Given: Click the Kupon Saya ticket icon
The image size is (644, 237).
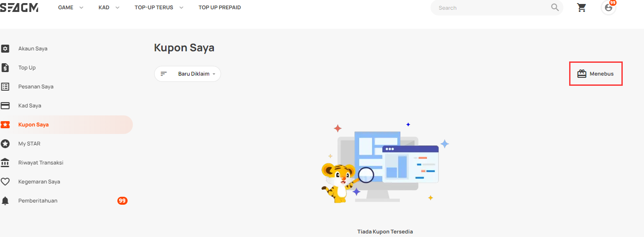Looking at the screenshot, I should (x=5, y=125).
